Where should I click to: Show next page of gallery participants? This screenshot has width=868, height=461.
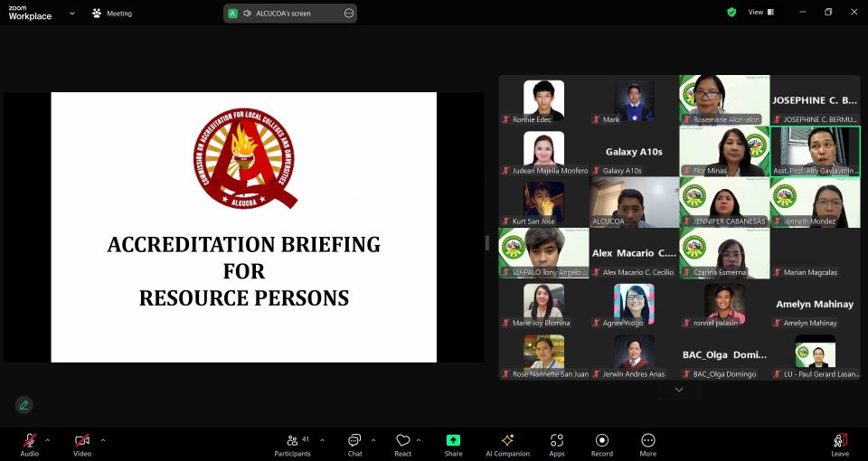(679, 390)
